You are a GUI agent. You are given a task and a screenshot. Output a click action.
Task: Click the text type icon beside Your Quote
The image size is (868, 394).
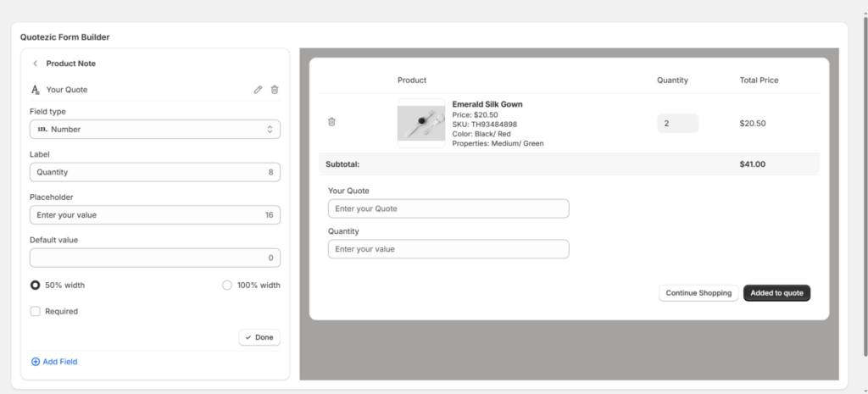tap(36, 90)
